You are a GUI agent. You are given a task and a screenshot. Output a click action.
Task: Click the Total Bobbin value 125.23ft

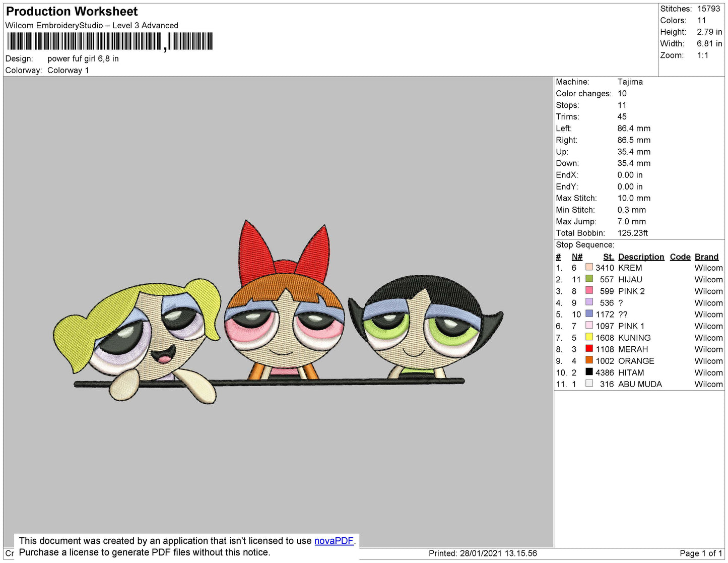click(633, 233)
